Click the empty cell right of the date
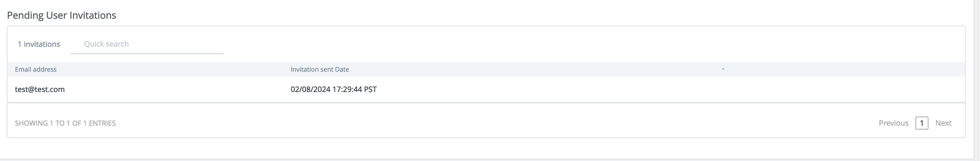Screen dimensions: 980x161 tap(647, 89)
